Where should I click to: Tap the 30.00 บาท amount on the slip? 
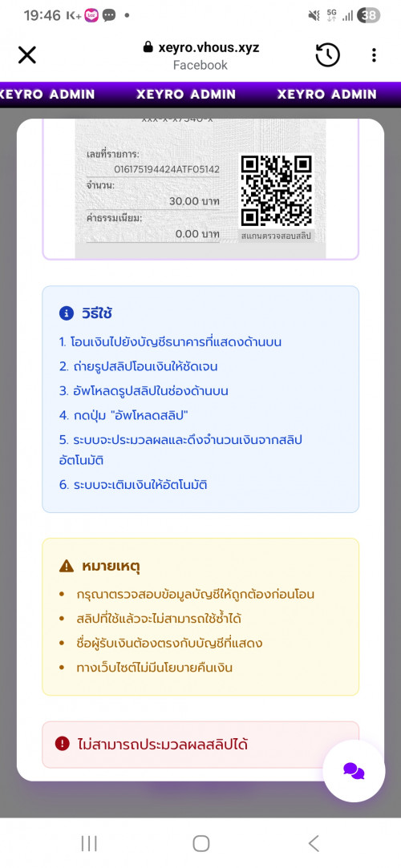coord(194,201)
